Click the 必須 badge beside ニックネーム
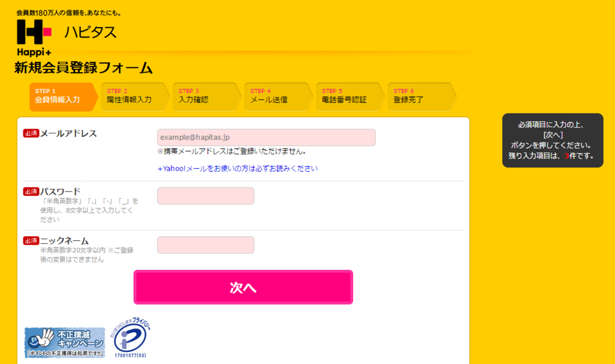615x364 pixels. tap(31, 240)
